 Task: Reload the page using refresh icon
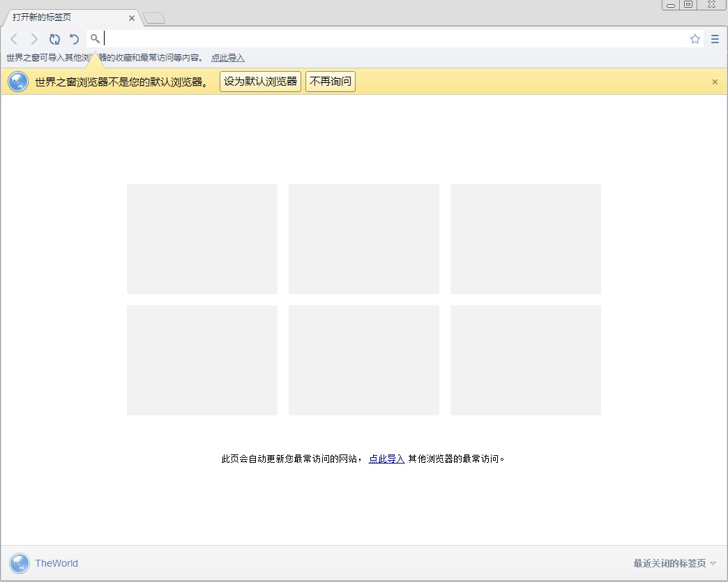click(54, 39)
